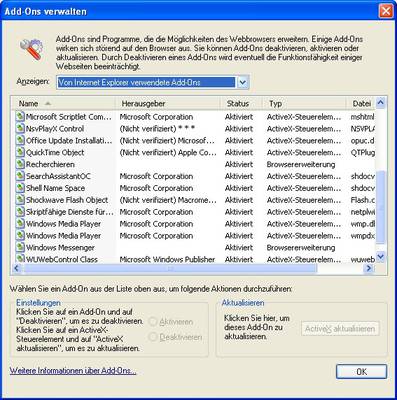Select the Shockwave Flash Object icon
Viewport: 397px width, 400px height.
[x=20, y=200]
